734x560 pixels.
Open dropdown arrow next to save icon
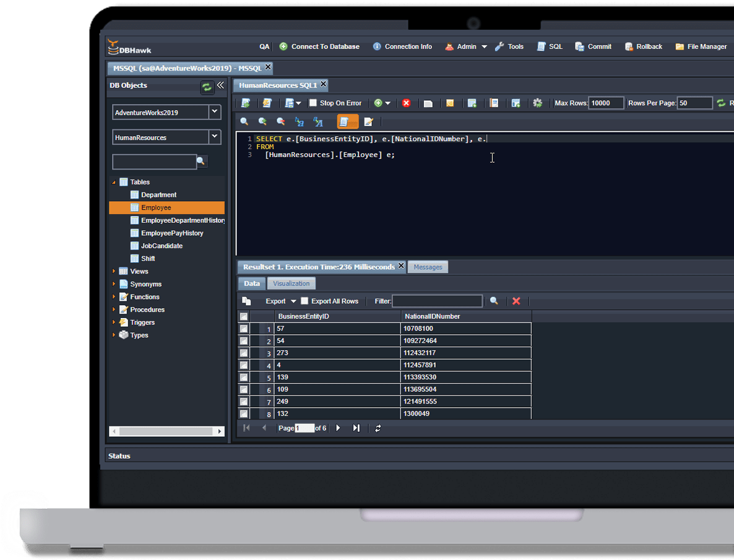point(298,103)
